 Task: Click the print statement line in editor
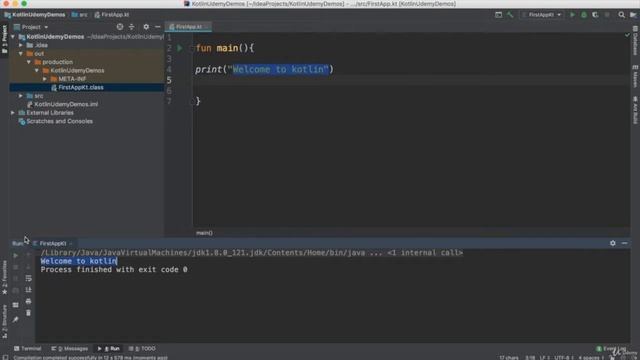click(264, 69)
